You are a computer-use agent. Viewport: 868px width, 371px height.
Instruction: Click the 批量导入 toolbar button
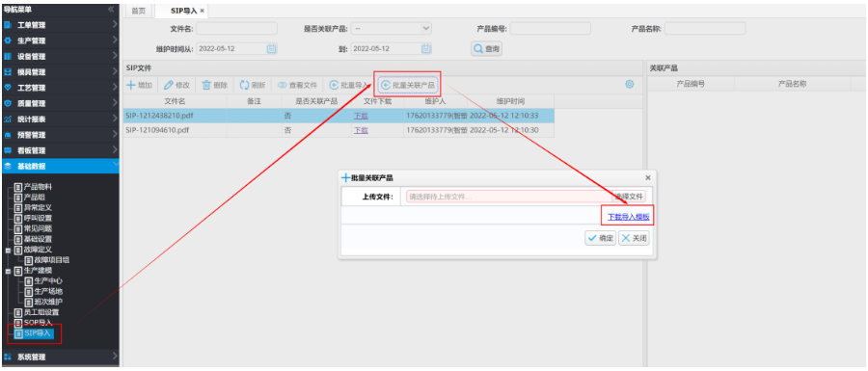pyautogui.click(x=349, y=85)
